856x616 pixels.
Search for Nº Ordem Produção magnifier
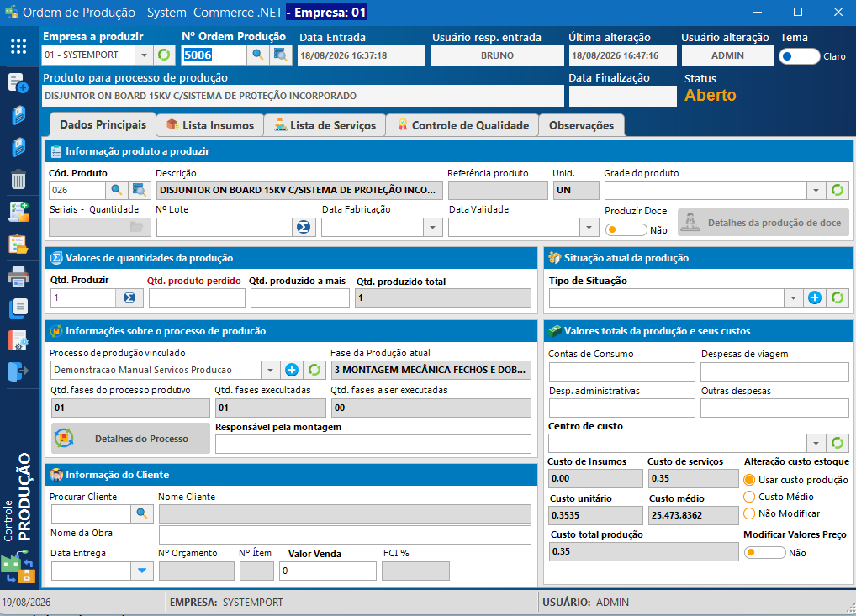coord(257,55)
